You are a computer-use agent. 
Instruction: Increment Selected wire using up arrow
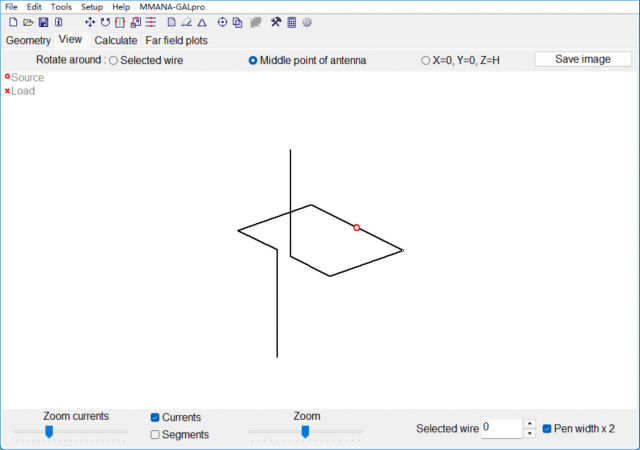click(529, 423)
